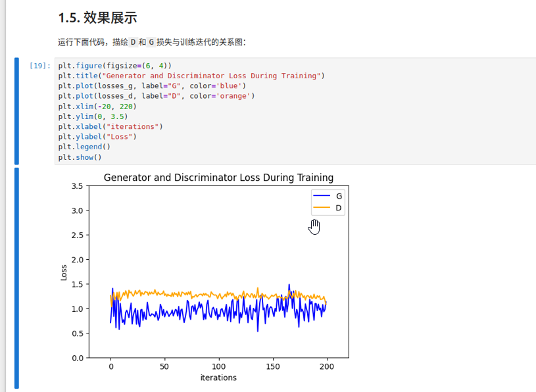Viewport: 536px width, 392px height.
Task: Click the blue G line sample in legend
Action: point(322,196)
